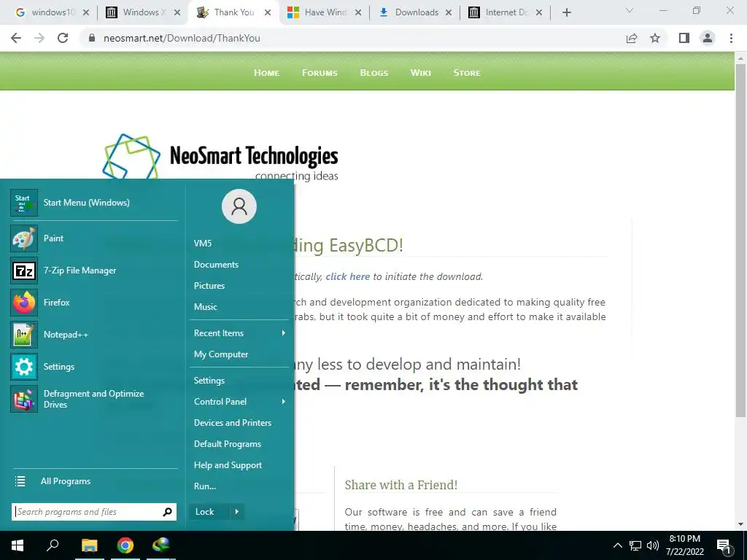Show hidden tray icons chevron

coord(617,545)
